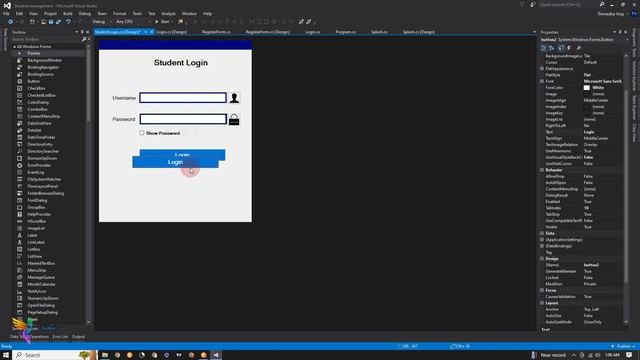
Task: Click the lock picture icon beside Password
Action: pyautogui.click(x=234, y=120)
